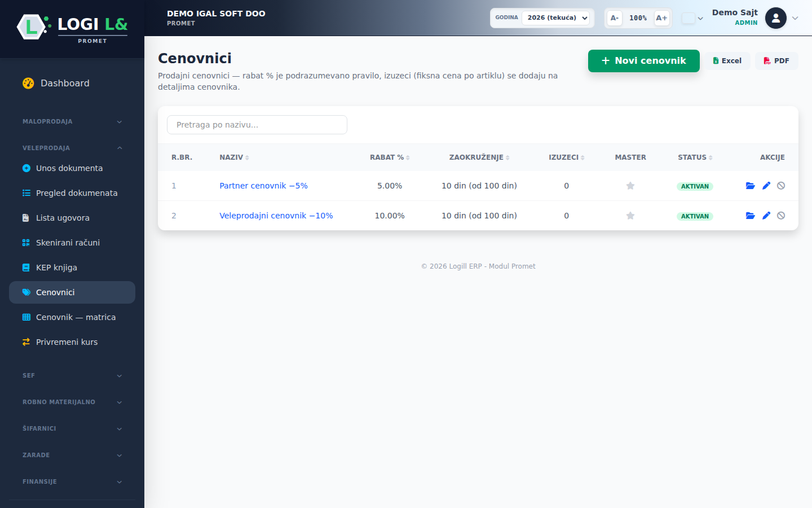Edit pencil icon for Veleprodajni cenovnik −10%
Image resolution: width=812 pixels, height=508 pixels.
coord(766,216)
